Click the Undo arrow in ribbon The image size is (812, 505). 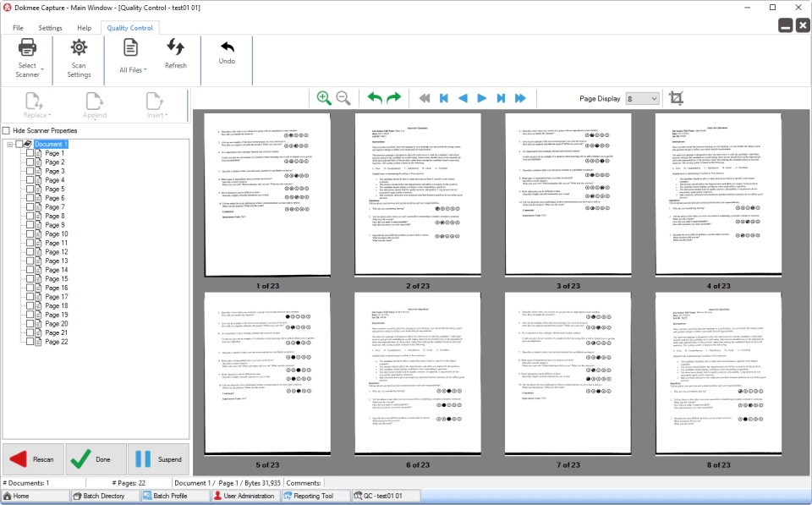(227, 47)
